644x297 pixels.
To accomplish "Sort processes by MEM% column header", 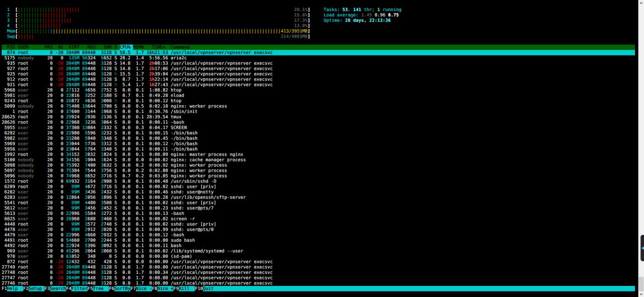I will point(139,47).
